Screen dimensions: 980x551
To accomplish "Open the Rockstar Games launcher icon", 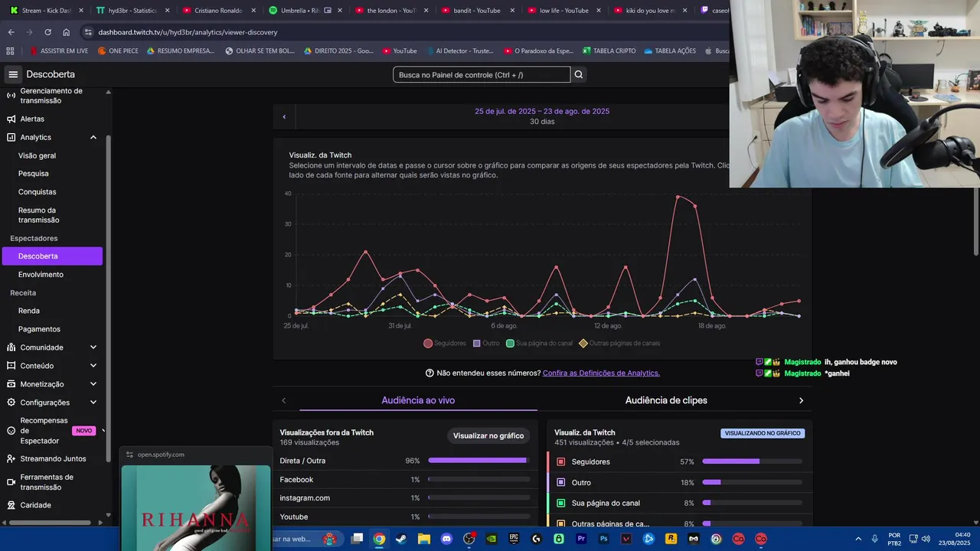I will click(671, 539).
